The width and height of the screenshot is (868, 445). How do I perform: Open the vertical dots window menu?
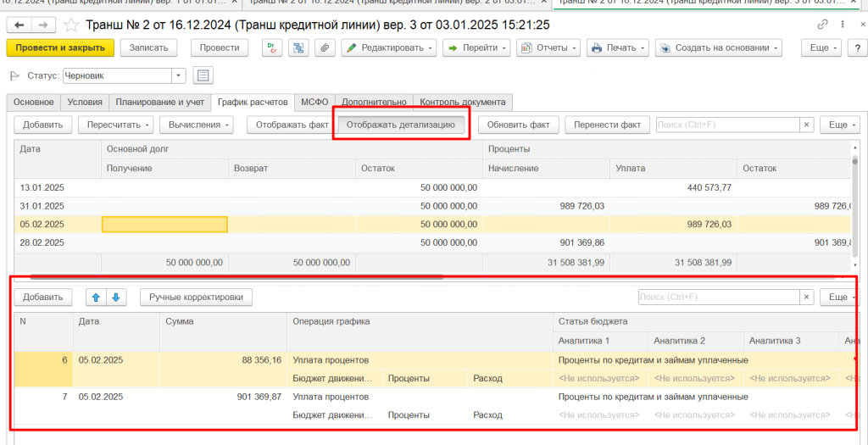(x=842, y=25)
